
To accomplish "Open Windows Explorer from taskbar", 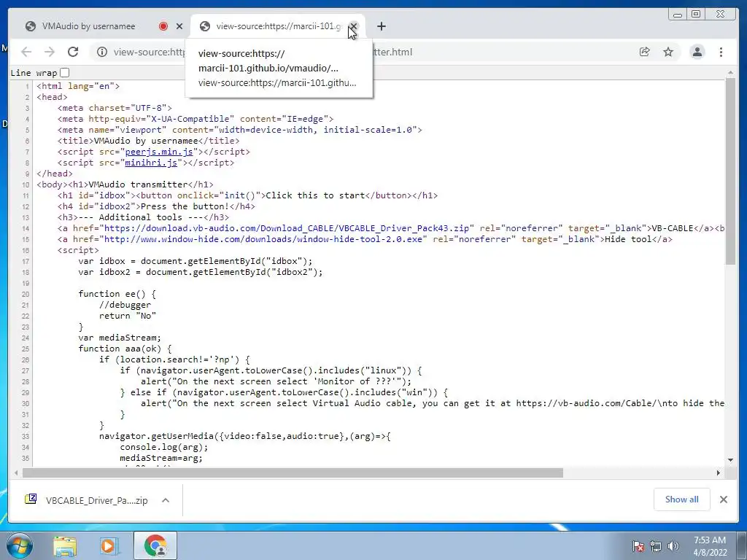I will [x=65, y=546].
